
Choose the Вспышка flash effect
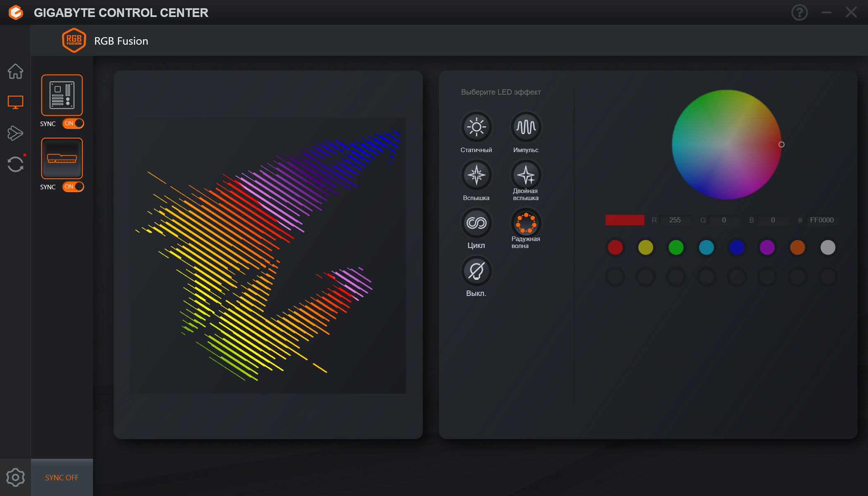476,175
